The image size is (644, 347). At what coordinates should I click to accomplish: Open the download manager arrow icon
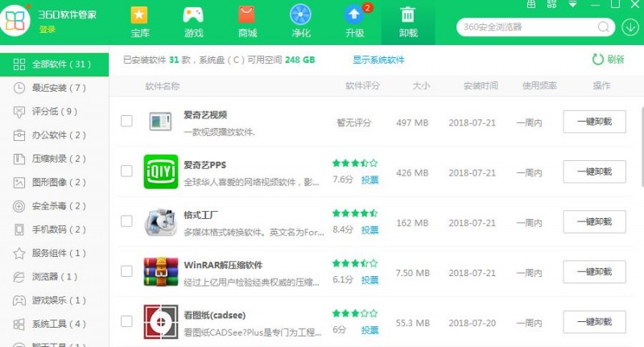click(630, 27)
